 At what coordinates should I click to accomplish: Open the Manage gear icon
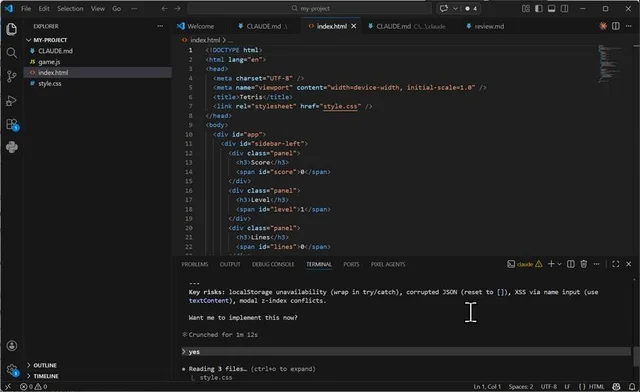(11, 370)
